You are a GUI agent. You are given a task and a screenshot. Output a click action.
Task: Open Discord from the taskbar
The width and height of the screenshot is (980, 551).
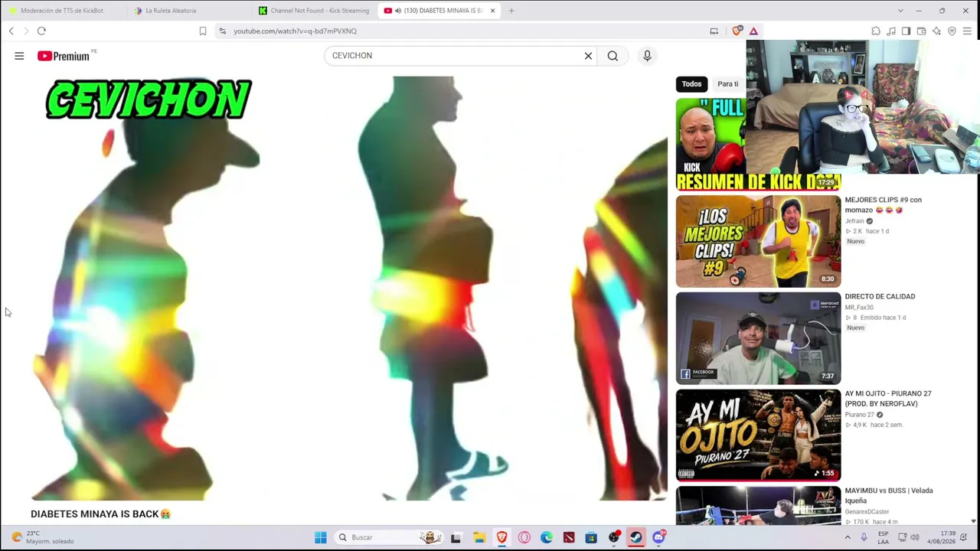click(x=658, y=538)
